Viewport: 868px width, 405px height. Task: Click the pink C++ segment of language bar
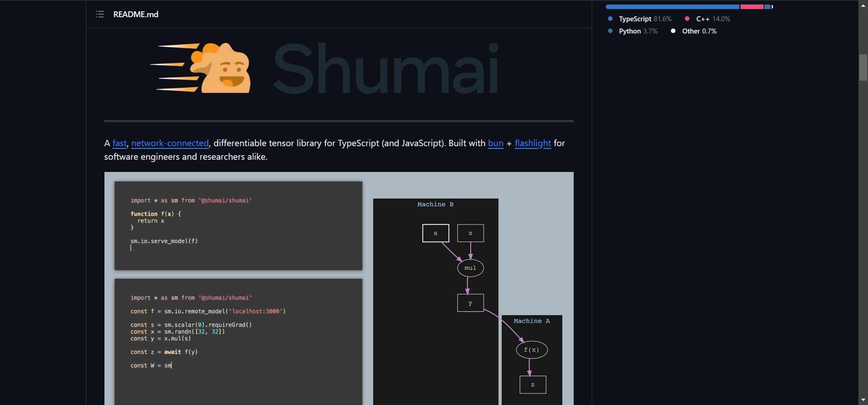752,7
